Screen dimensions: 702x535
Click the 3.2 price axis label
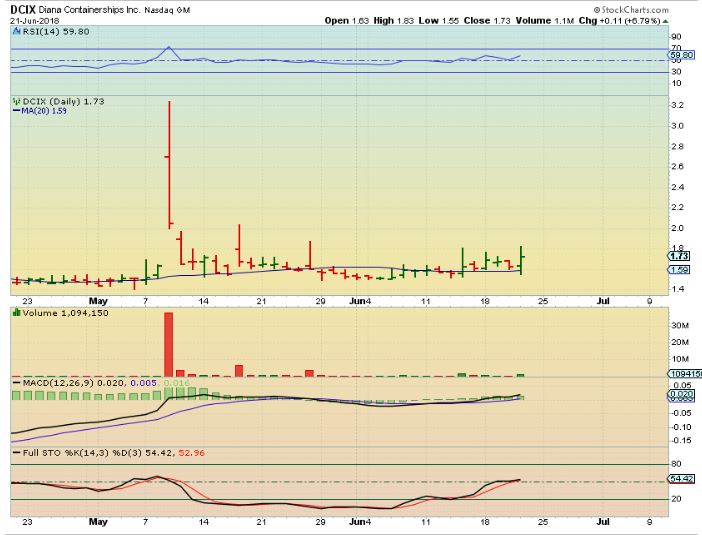[677, 105]
